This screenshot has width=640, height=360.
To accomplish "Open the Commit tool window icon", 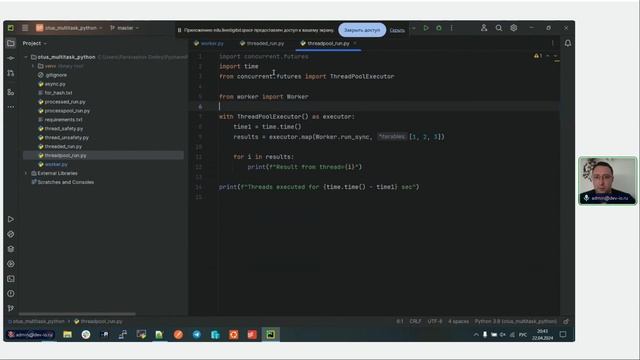I will tap(11, 58).
